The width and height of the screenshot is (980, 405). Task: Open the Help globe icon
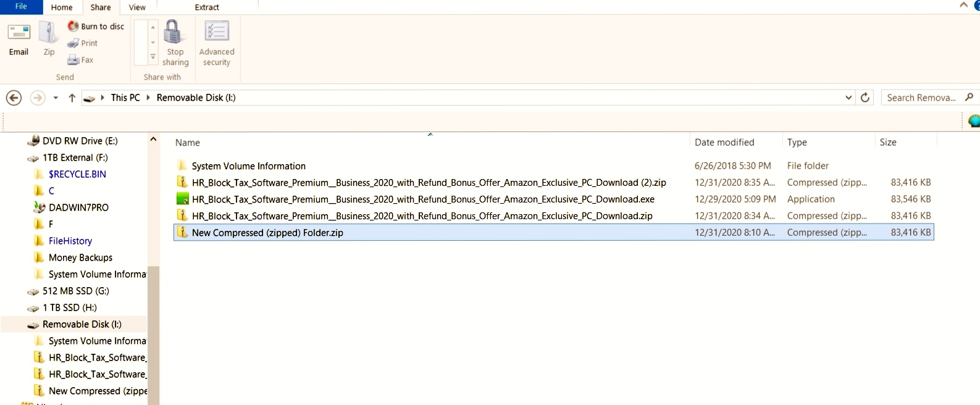click(x=974, y=121)
